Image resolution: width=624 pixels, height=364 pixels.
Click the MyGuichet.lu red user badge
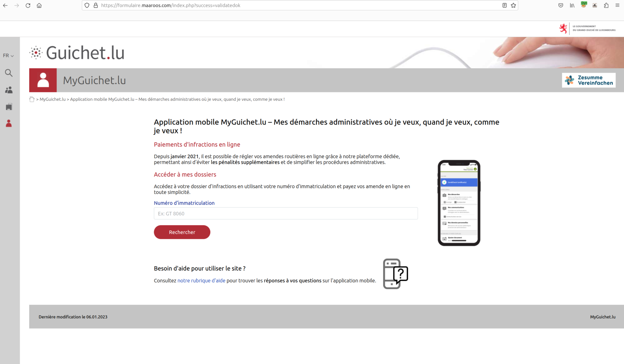[x=43, y=80]
